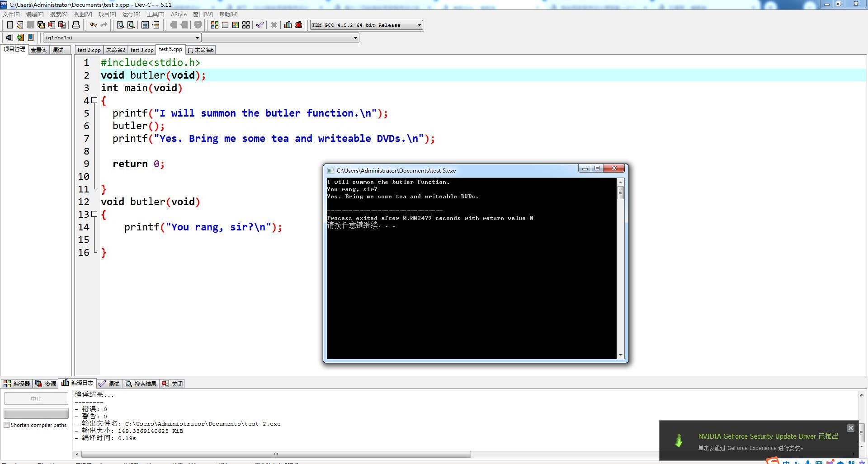Open a file using the toolbar icon
Image resolution: width=868 pixels, height=464 pixels.
click(20, 25)
